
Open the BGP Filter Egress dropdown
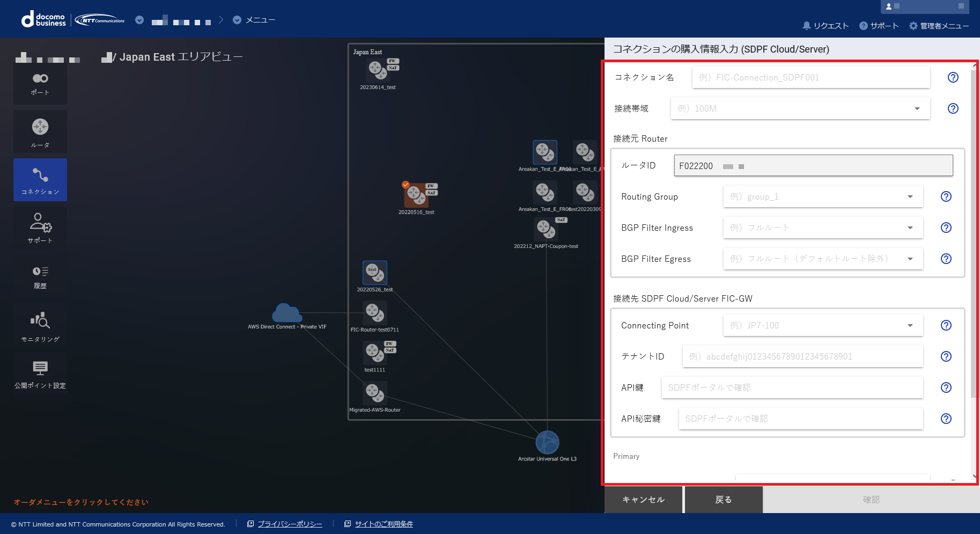(823, 259)
